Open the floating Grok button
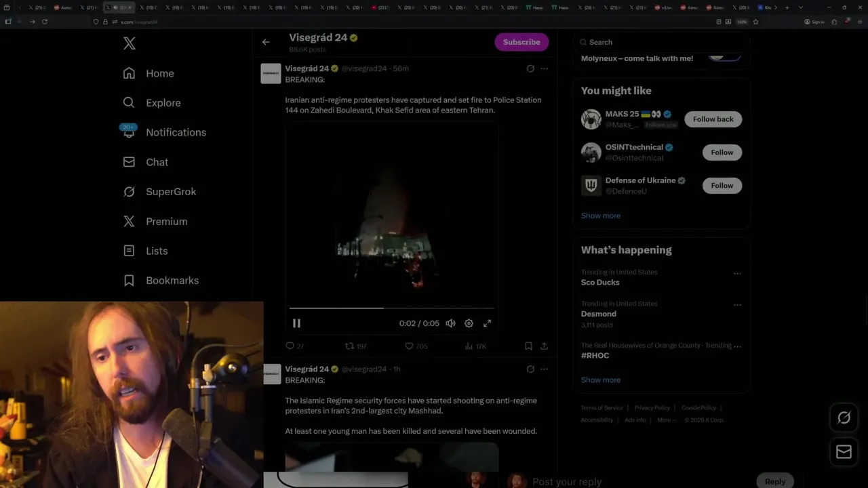 click(844, 418)
